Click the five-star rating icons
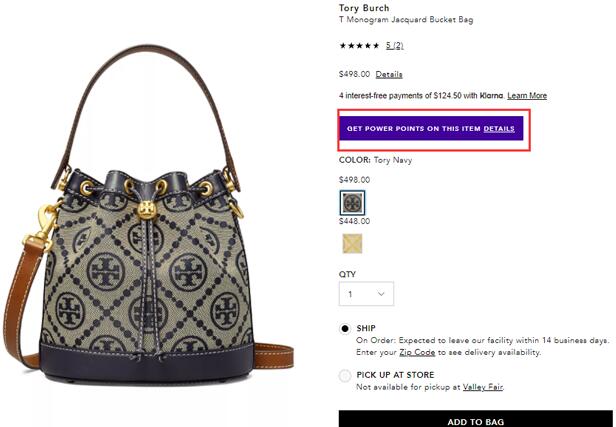 click(x=359, y=46)
